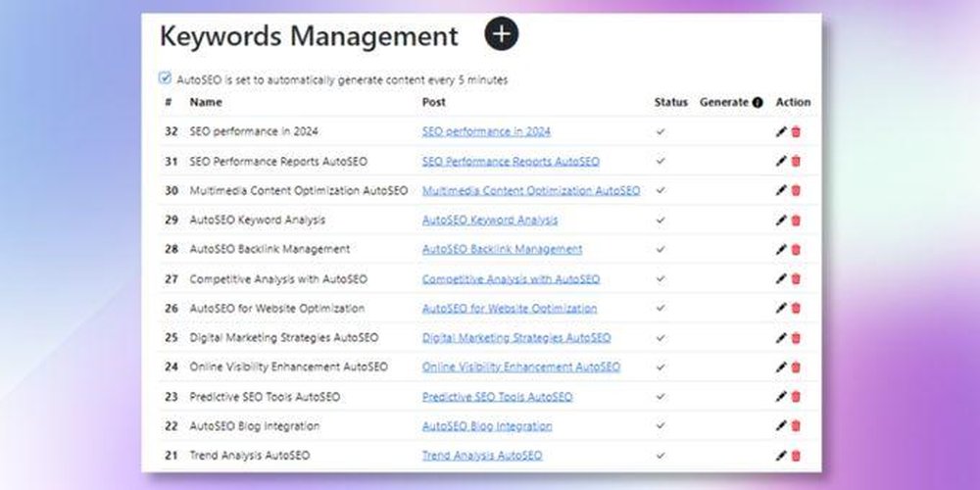
Task: Open the SEO performance in 2024 post link
Action: (x=486, y=131)
